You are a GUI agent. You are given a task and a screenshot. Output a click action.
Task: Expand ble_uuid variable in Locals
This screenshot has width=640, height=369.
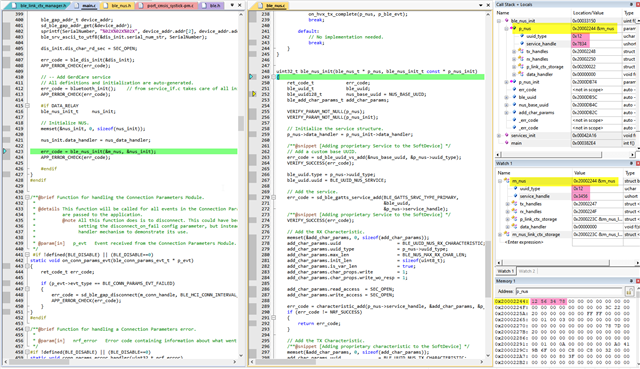coord(507,98)
